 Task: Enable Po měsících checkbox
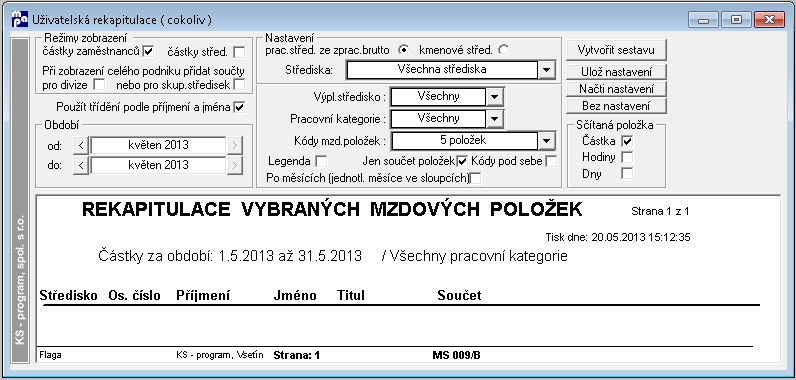tap(476, 178)
